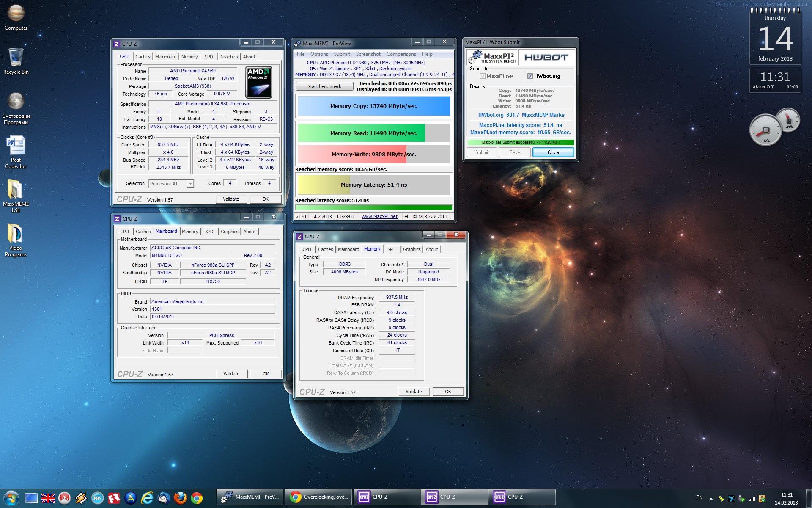This screenshot has width=812, height=508.
Task: Launch Internet Explorer from the taskbar
Action: pos(147,498)
